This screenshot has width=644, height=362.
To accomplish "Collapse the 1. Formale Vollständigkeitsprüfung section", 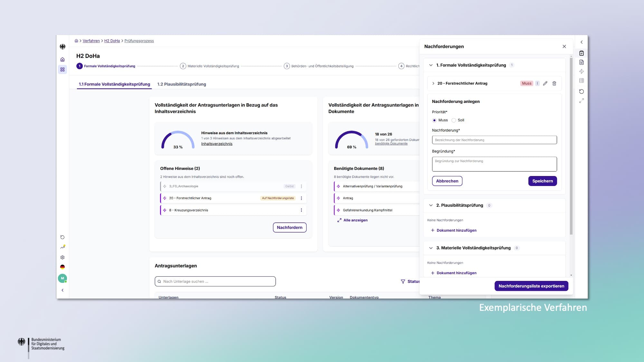I will click(x=431, y=65).
